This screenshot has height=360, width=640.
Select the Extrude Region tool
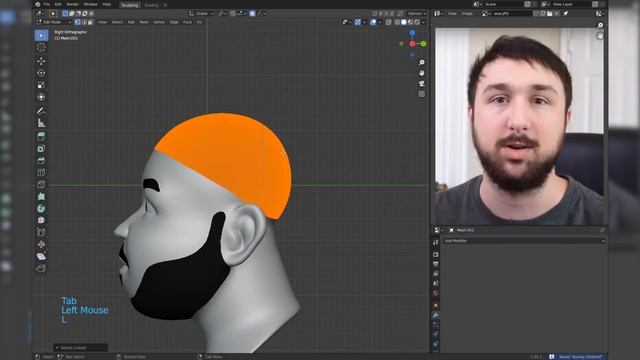tap(41, 136)
